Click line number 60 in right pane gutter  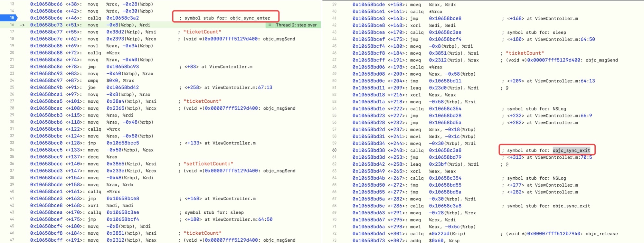click(334, 150)
